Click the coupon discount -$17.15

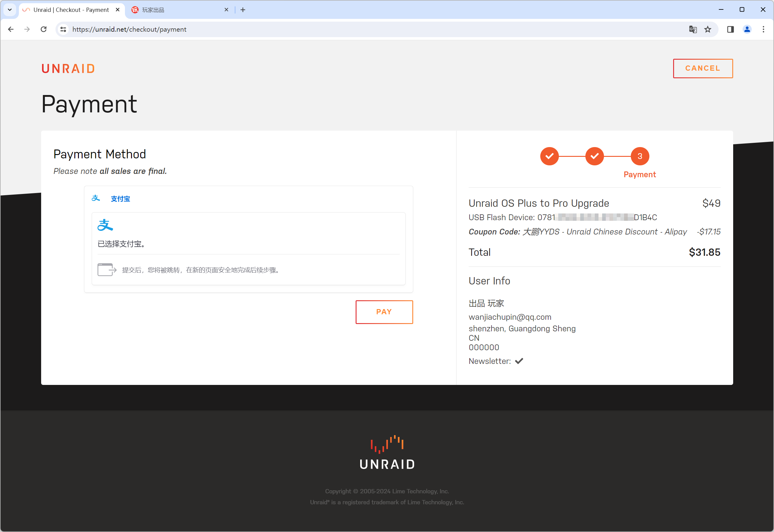(x=708, y=232)
